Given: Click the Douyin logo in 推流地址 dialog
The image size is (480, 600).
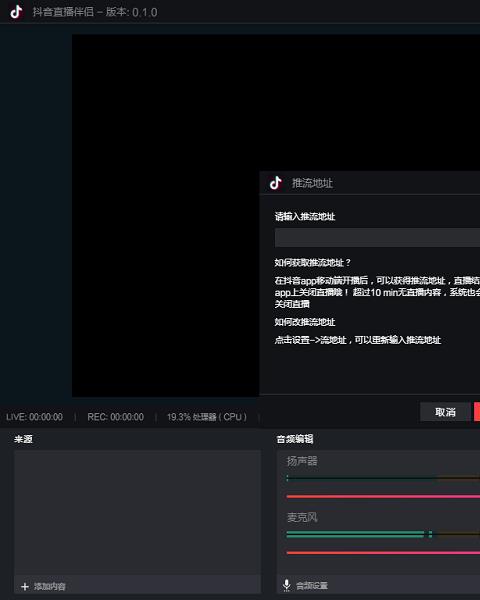Looking at the screenshot, I should (x=276, y=183).
